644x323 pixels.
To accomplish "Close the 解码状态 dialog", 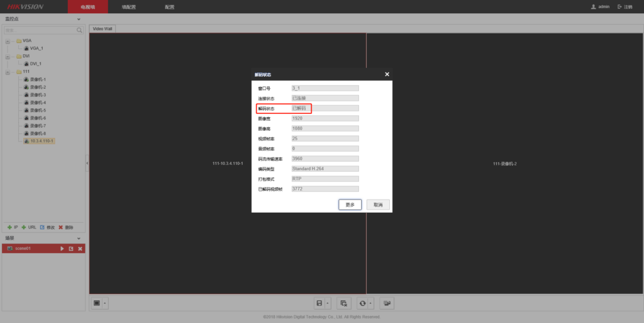I will click(387, 74).
